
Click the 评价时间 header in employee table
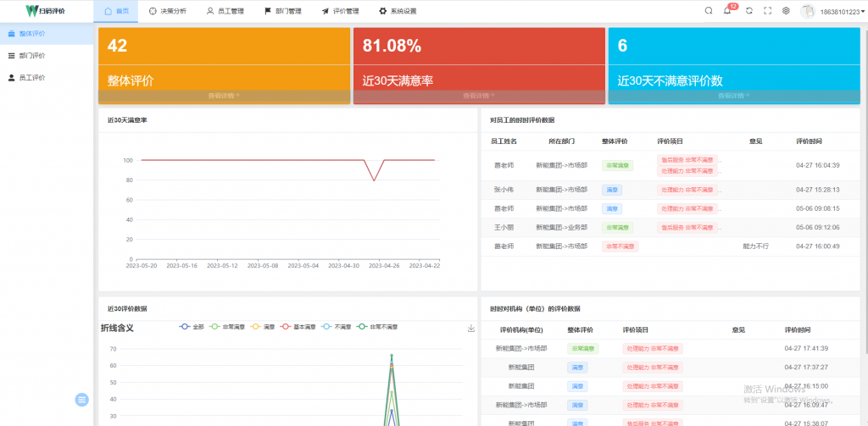(x=809, y=141)
